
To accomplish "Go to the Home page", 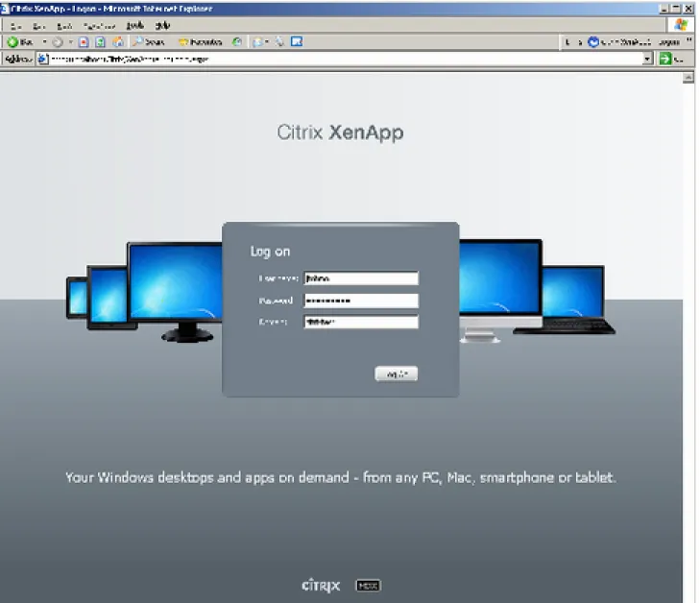I will pyautogui.click(x=118, y=42).
